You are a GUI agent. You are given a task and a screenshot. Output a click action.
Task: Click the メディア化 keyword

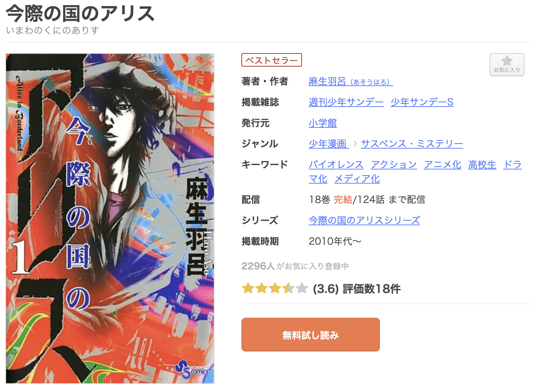(x=357, y=179)
